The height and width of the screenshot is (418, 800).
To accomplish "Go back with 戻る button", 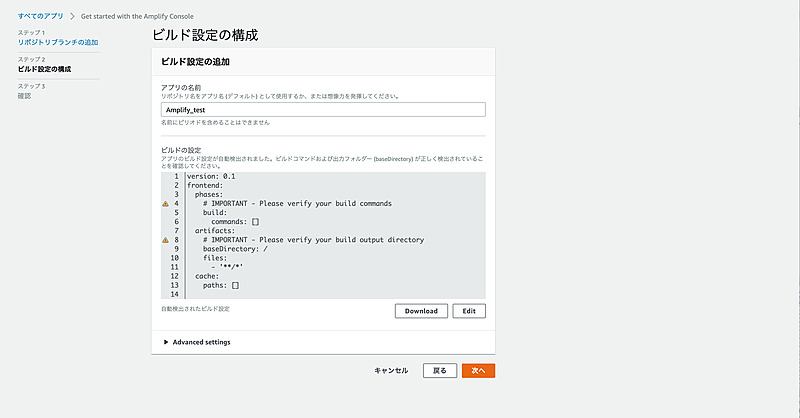I will 439,371.
